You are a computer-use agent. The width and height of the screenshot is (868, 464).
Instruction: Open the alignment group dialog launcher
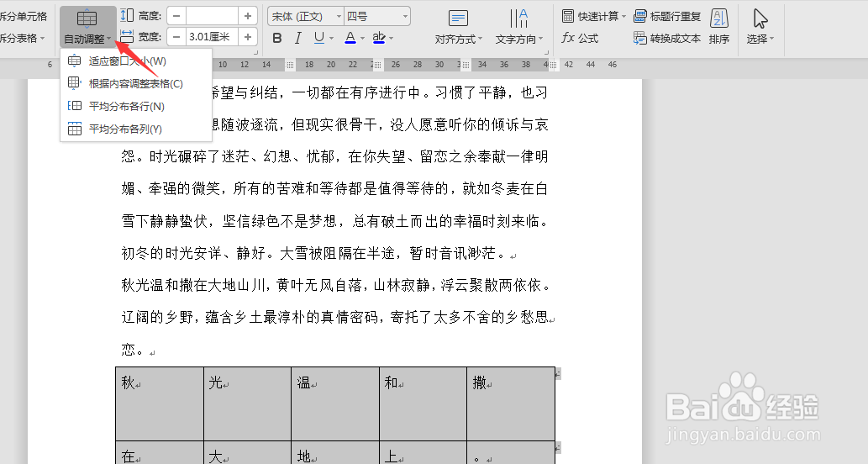[x=546, y=53]
